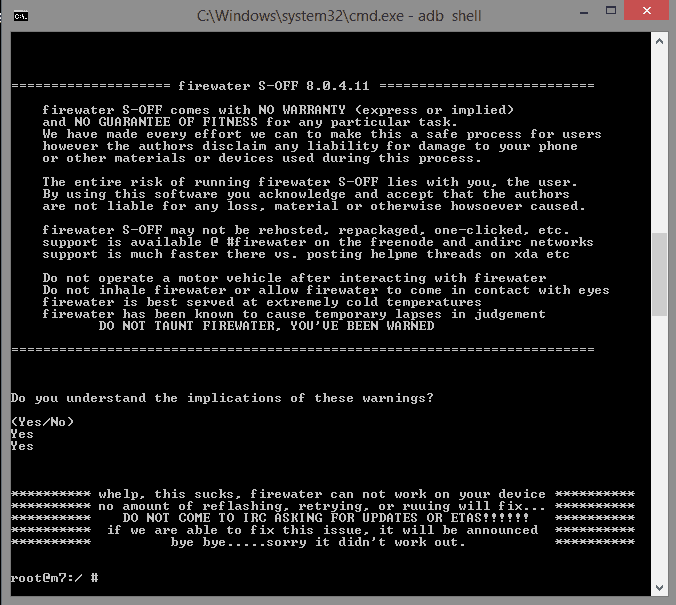
Task: Click the '(Yes/No)' prompt text
Action: 42,422
